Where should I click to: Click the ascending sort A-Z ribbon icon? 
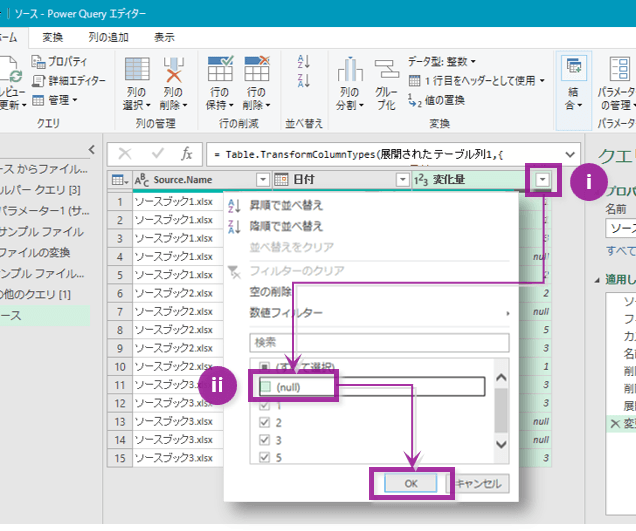(304, 63)
